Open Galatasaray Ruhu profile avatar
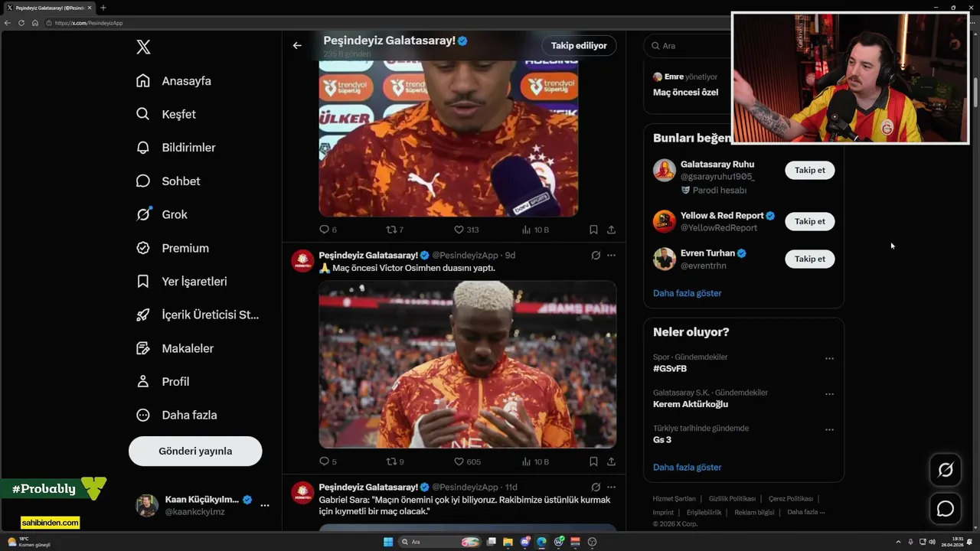 click(665, 170)
